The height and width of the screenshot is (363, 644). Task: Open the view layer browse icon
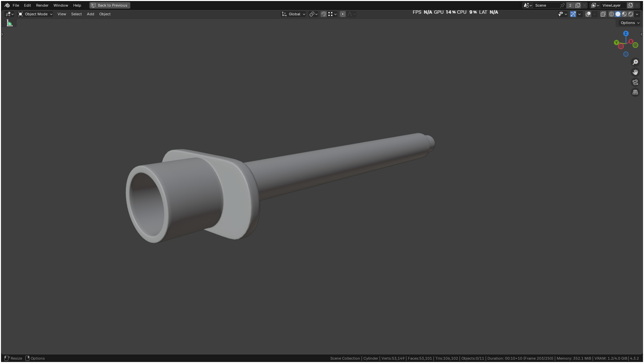click(595, 5)
